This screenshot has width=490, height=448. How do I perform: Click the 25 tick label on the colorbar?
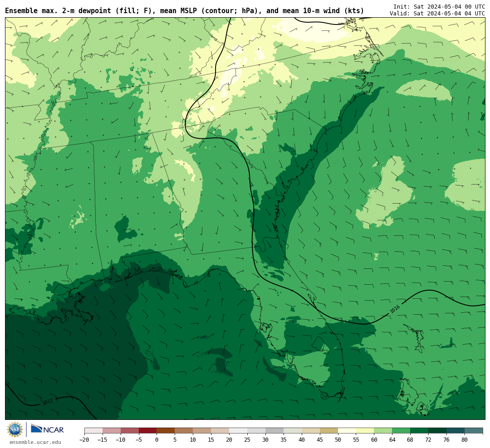coord(248,439)
